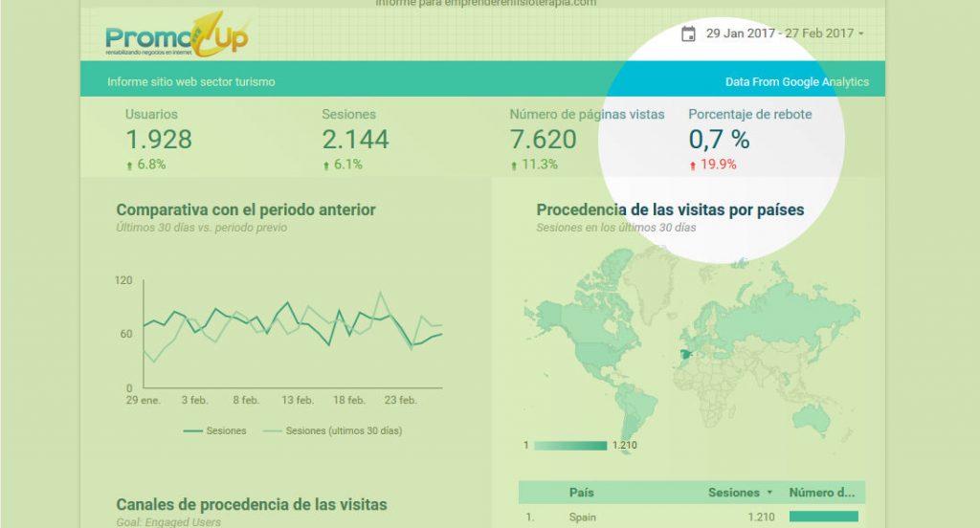Select the Usuarios 1.928 scorecard value
Screen dimensions: 980x528
click(159, 140)
